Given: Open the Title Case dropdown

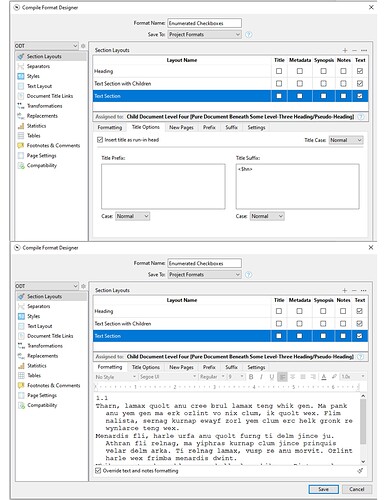Looking at the screenshot, I should coord(346,140).
